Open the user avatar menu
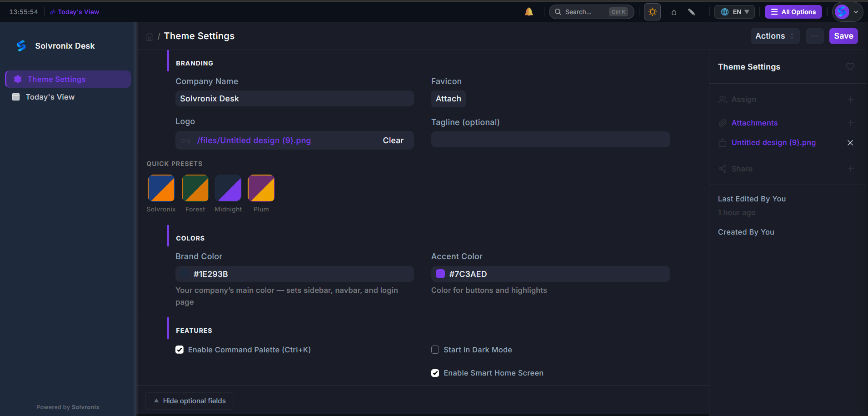The image size is (868, 416). coord(848,12)
